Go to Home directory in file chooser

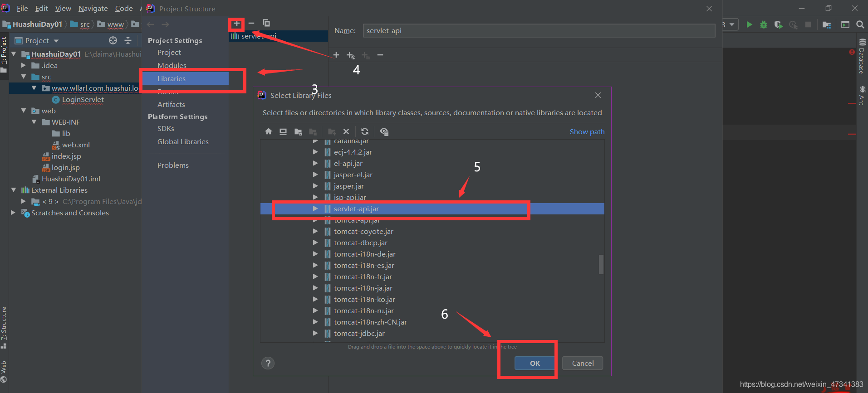(x=269, y=131)
